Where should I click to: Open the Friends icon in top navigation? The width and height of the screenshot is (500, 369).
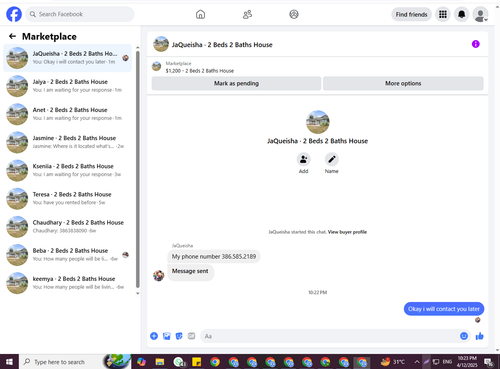point(247,14)
